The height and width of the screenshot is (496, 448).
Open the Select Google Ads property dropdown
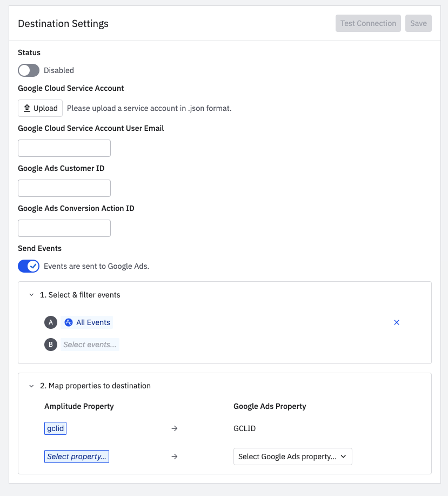(292, 457)
